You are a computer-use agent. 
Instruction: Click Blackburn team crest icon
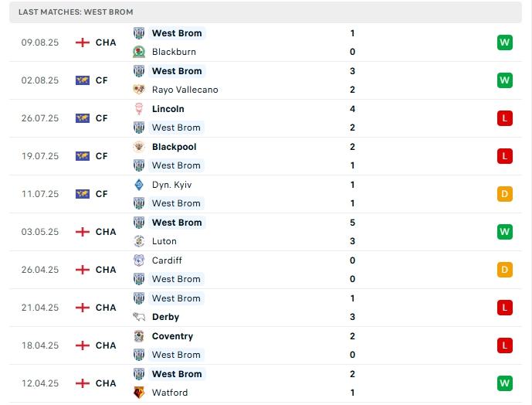coord(139,52)
